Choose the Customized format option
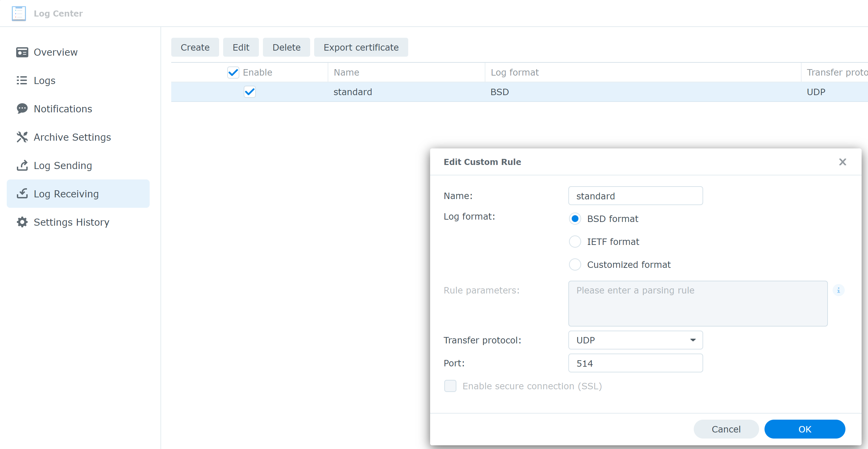This screenshot has width=868, height=449. point(575,264)
